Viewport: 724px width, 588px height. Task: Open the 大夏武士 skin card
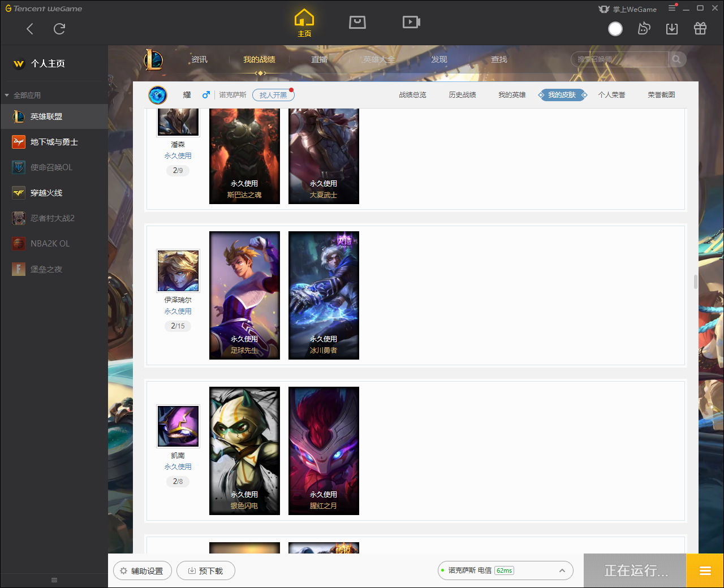pos(324,156)
